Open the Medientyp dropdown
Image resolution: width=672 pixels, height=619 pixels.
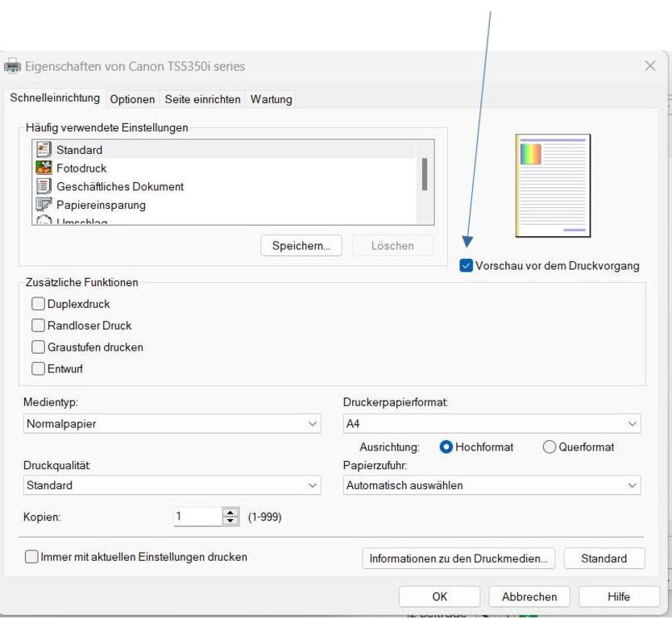click(x=172, y=423)
